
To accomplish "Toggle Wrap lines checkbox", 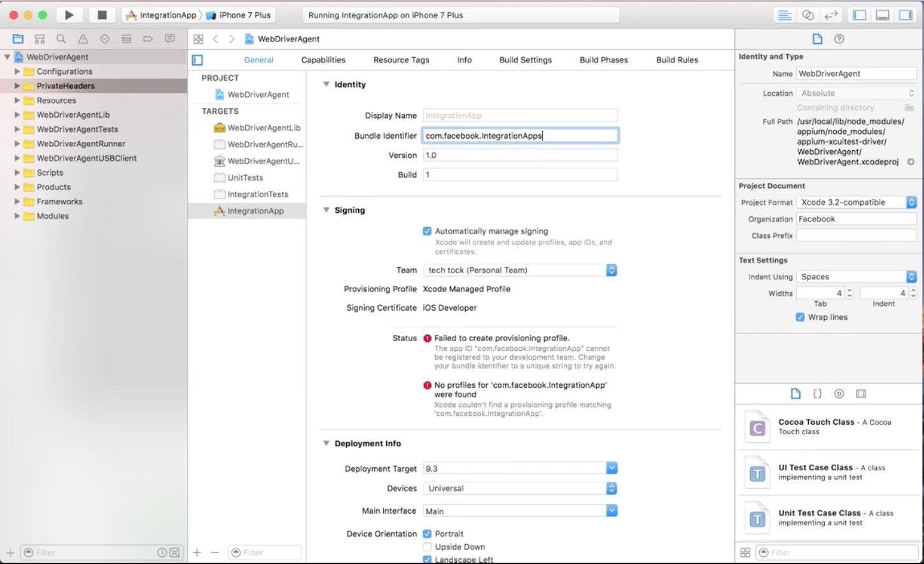I will click(x=800, y=317).
